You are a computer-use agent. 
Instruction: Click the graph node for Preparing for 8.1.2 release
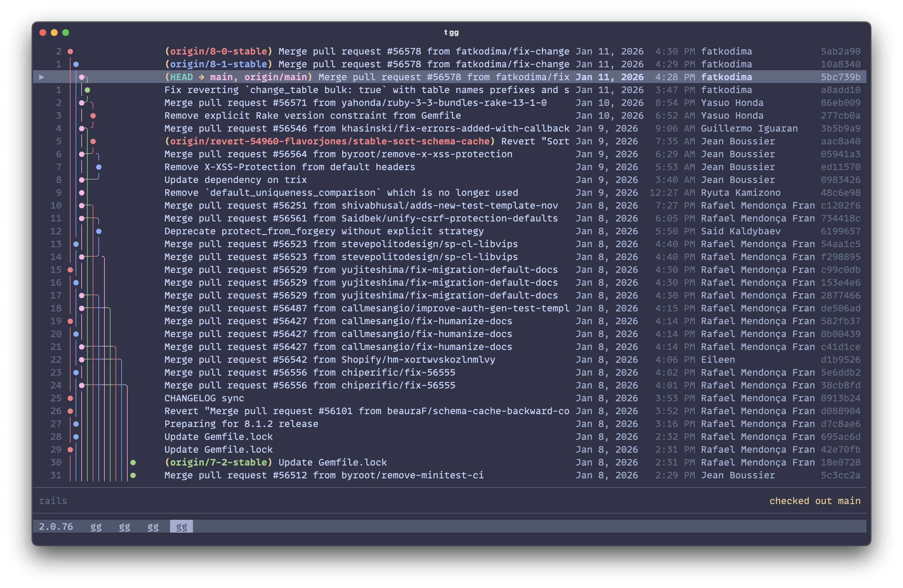76,424
